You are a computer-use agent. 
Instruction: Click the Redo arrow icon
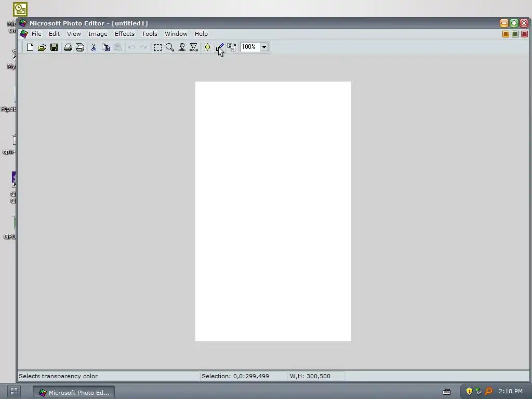143,47
